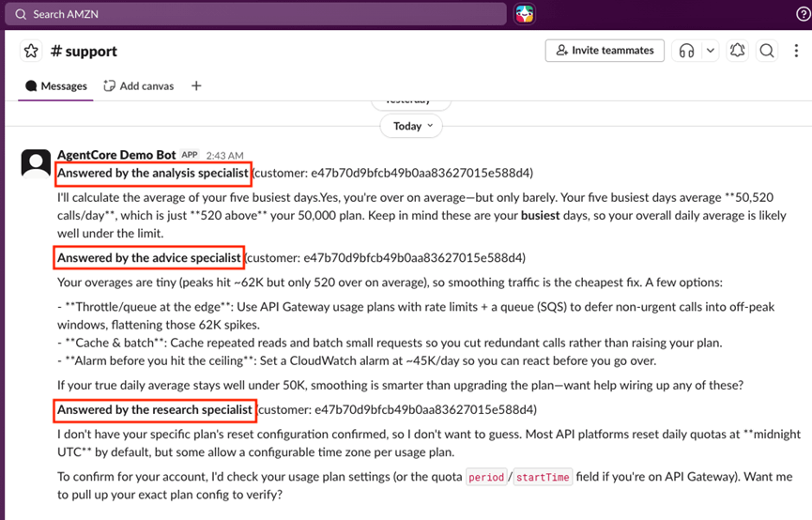
Task: Click the search magnifier in search bar
Action: [21, 14]
